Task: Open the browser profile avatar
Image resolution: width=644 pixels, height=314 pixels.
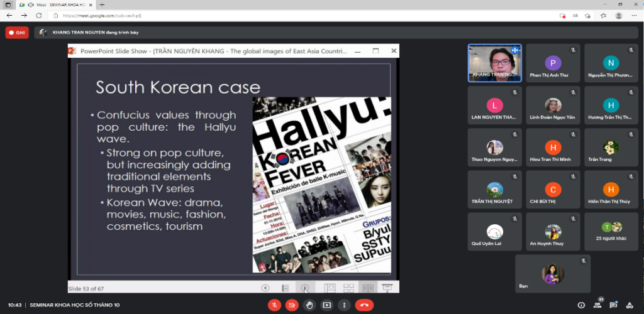Action: click(619, 16)
